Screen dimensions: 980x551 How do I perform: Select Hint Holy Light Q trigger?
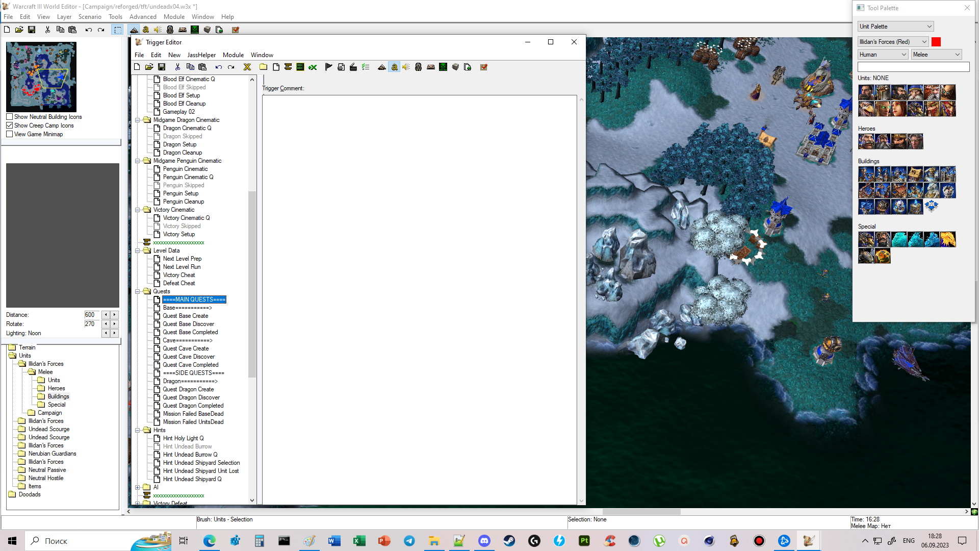[183, 439]
